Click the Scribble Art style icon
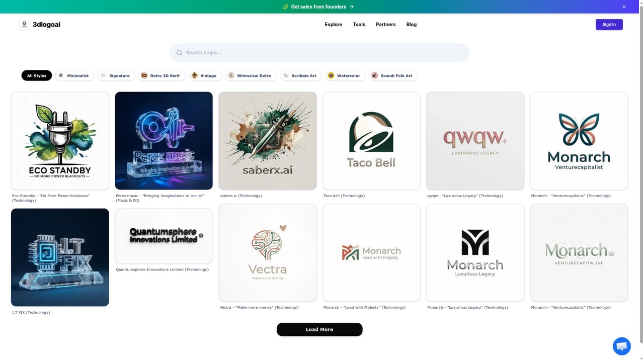This screenshot has width=644, height=362. point(286,75)
